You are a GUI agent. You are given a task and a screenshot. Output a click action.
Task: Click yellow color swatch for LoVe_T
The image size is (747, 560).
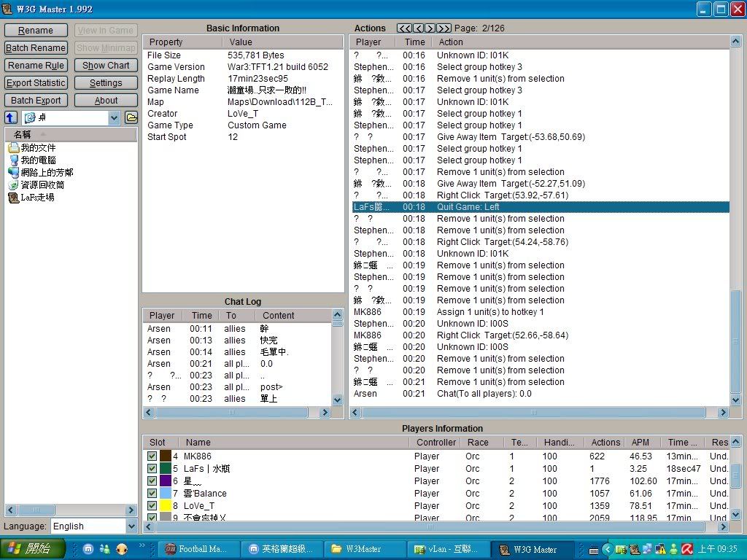coord(166,506)
